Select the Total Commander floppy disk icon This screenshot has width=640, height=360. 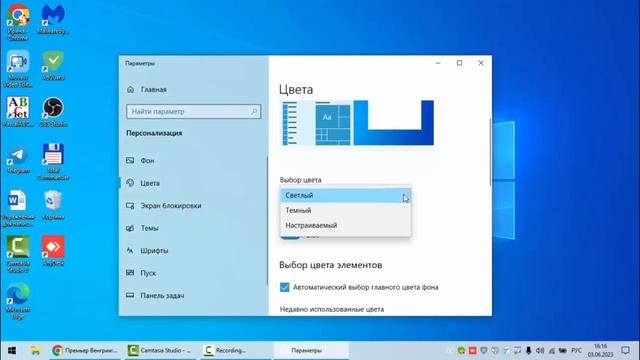click(53, 162)
